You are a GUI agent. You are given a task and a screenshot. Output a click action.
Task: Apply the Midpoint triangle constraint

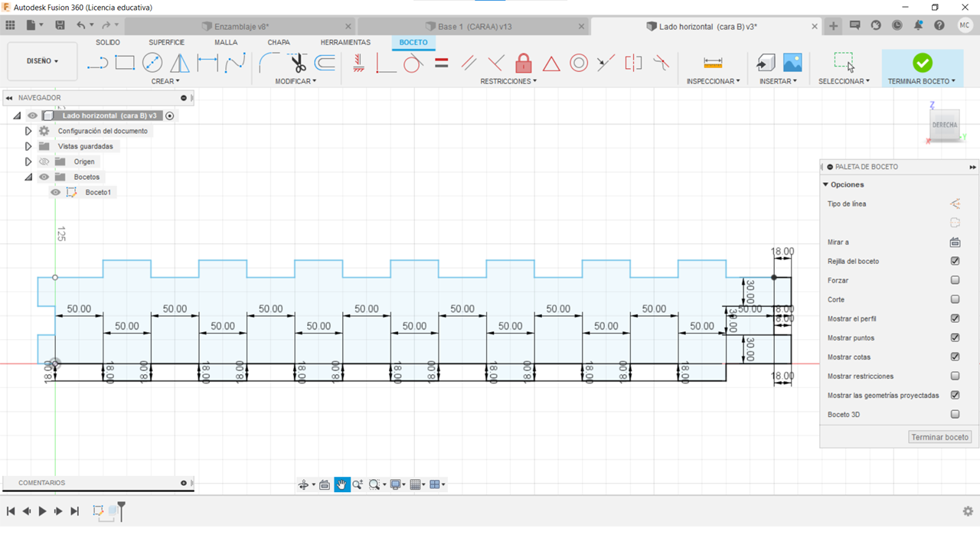coord(551,63)
